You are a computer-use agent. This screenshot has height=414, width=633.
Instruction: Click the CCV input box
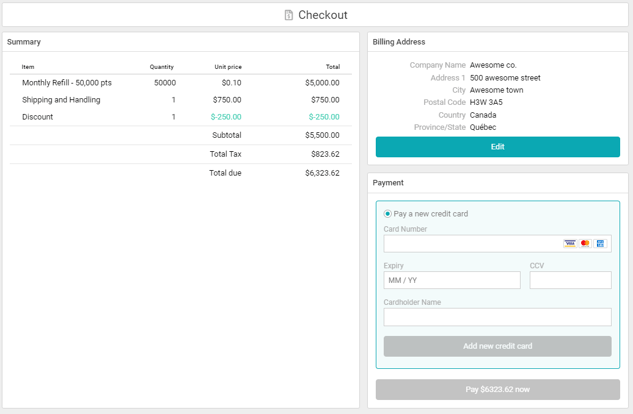coord(570,280)
